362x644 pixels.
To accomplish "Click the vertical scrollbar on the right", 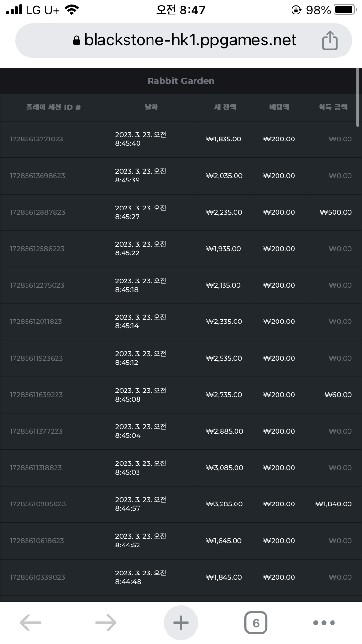I will (358, 97).
